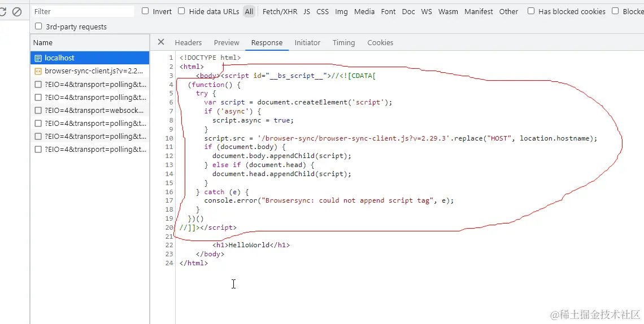Image resolution: width=644 pixels, height=324 pixels.
Task: Click the localhost document icon
Action: pyautogui.click(x=38, y=58)
